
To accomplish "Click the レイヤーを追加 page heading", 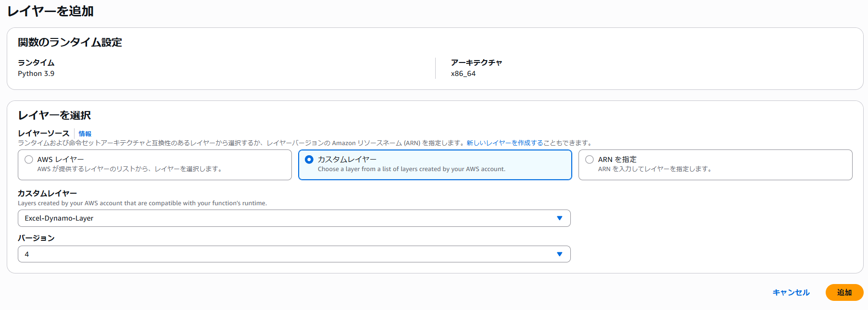I will pyautogui.click(x=50, y=11).
